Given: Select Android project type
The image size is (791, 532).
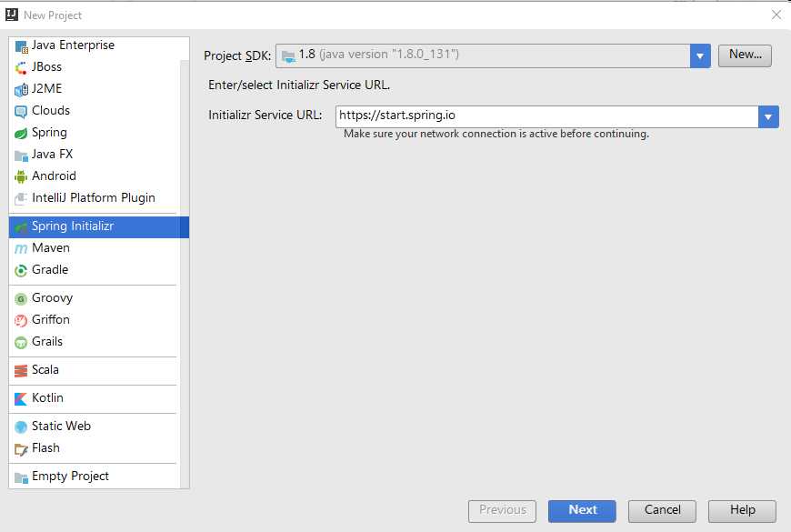Looking at the screenshot, I should point(94,176).
